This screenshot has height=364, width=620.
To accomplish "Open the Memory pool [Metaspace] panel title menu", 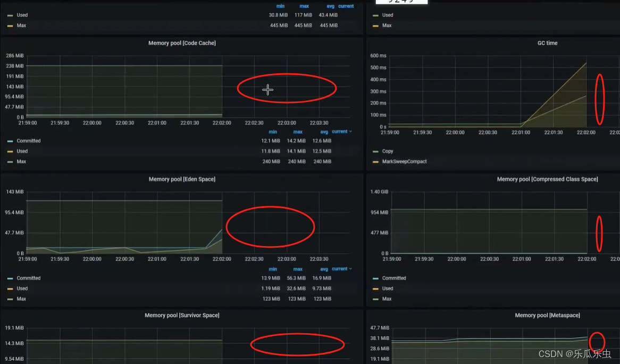I will pyautogui.click(x=547, y=315).
